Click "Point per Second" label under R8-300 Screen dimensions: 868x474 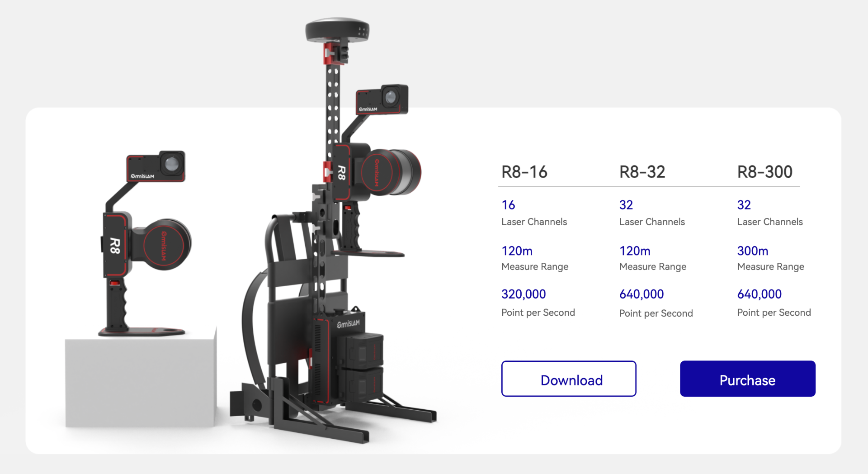pos(774,313)
